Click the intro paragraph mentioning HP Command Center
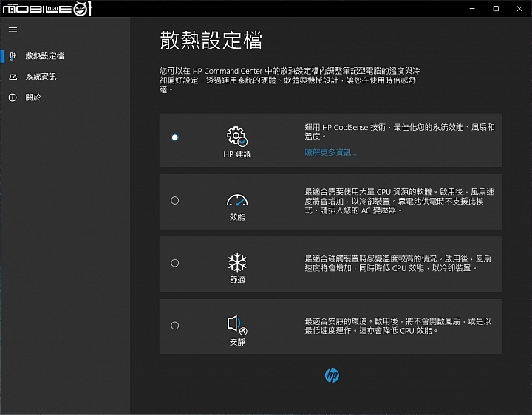This screenshot has width=532, height=415. pos(290,80)
